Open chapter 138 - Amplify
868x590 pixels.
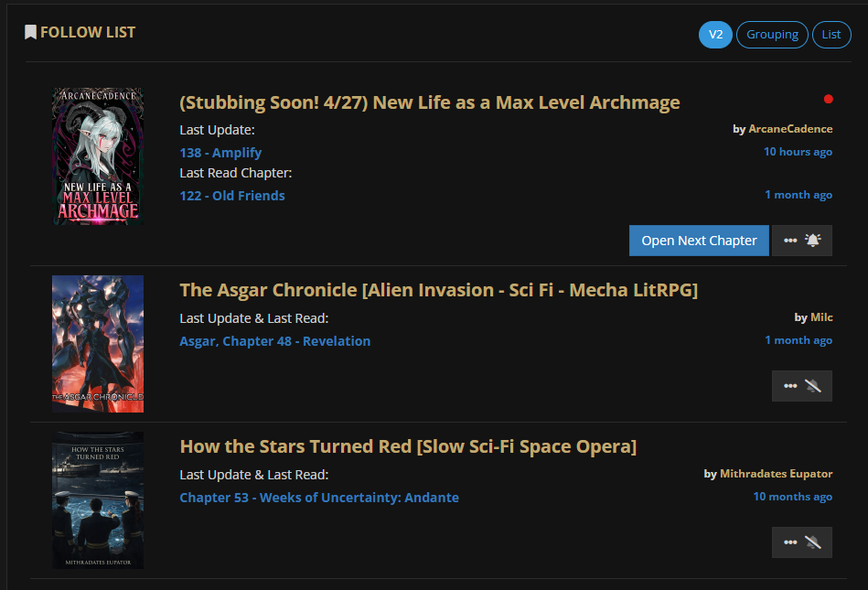click(x=220, y=153)
